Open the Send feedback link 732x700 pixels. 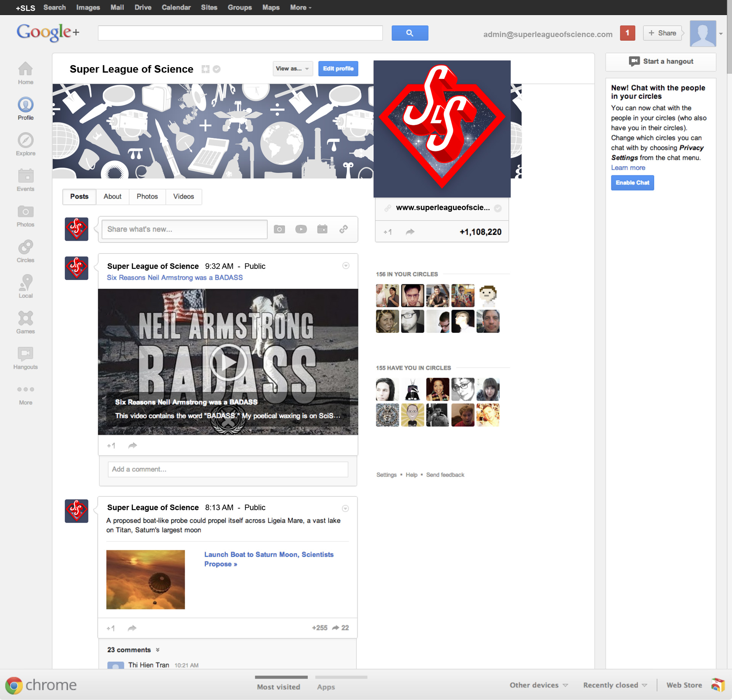pyautogui.click(x=445, y=475)
